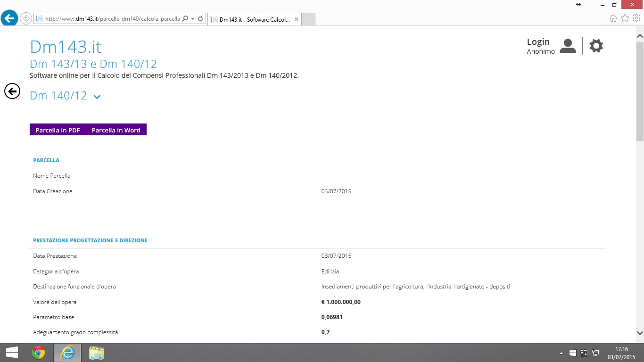Export with Parcella in Word button
Screen dimensions: 644x362
pos(116,130)
